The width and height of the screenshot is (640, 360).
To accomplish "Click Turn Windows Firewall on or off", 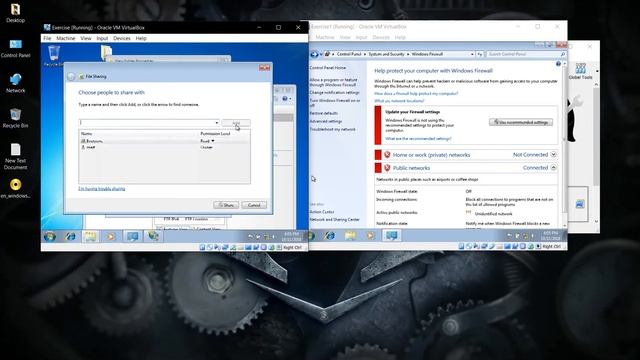I will [335, 102].
